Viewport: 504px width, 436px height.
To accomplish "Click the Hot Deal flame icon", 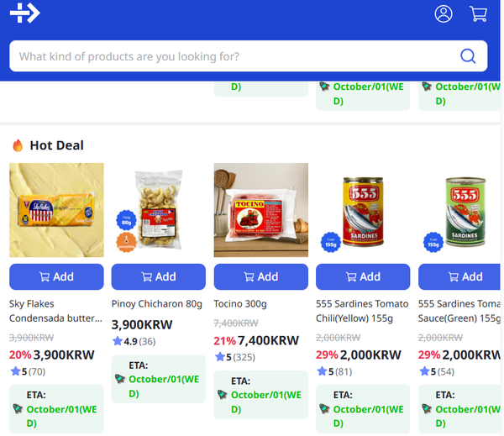I will pos(18,145).
